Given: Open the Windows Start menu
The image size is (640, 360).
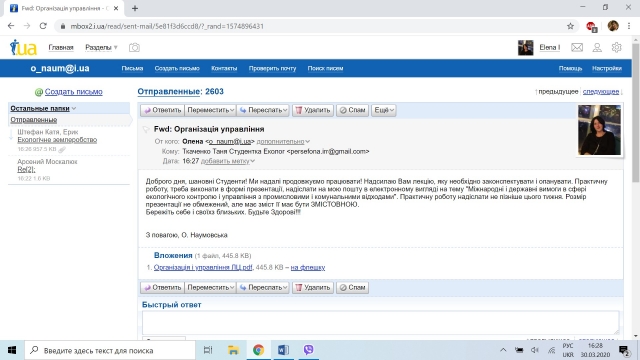Looking at the screenshot, I should tap(12, 350).
